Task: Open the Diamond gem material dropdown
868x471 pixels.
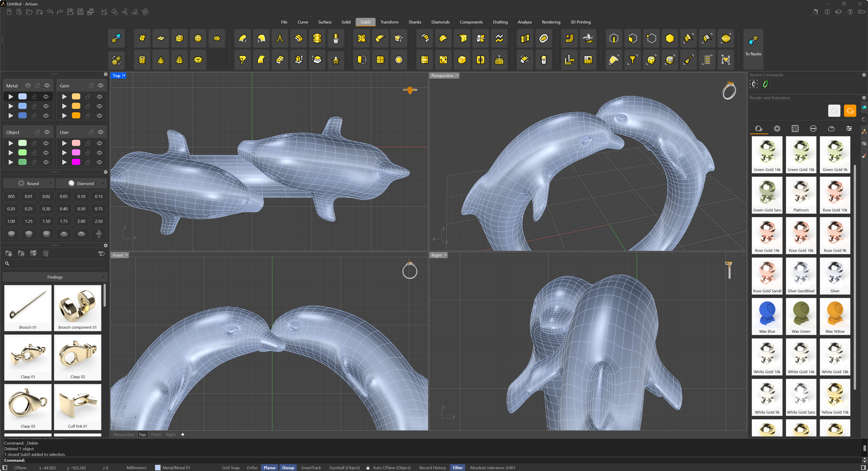Action: coord(81,183)
